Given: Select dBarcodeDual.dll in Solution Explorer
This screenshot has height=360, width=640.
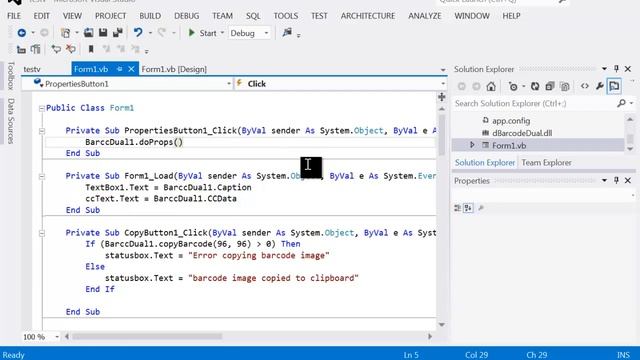Looking at the screenshot, I should [x=522, y=133].
